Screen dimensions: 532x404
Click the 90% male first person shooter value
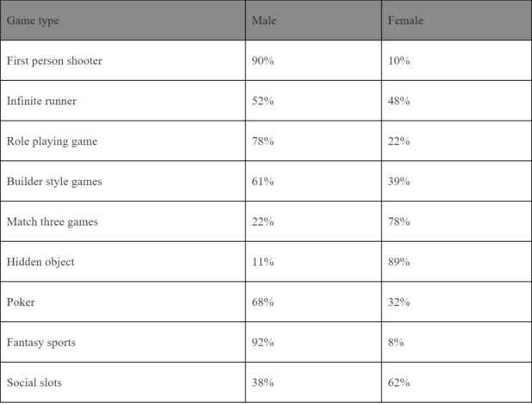click(x=263, y=61)
